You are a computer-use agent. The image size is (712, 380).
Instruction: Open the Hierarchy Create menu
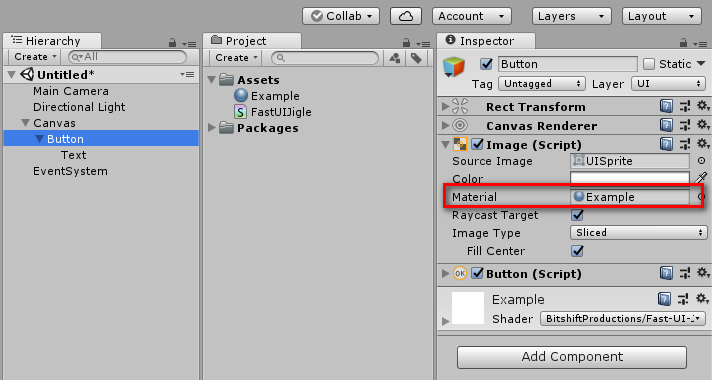pyautogui.click(x=35, y=57)
